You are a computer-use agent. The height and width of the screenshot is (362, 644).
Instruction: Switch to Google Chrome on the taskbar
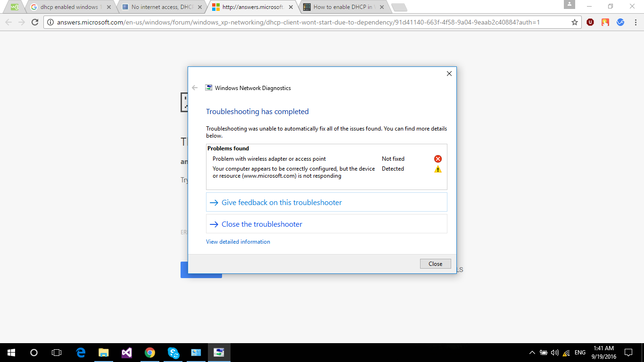point(150,353)
